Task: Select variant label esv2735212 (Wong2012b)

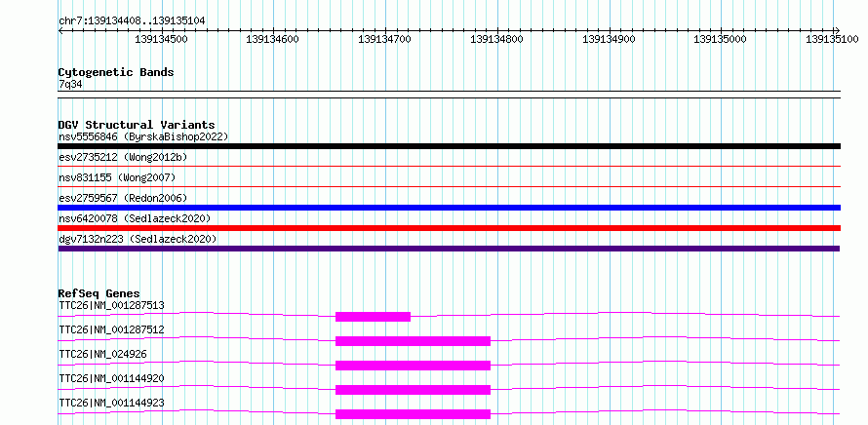Action: click(123, 157)
